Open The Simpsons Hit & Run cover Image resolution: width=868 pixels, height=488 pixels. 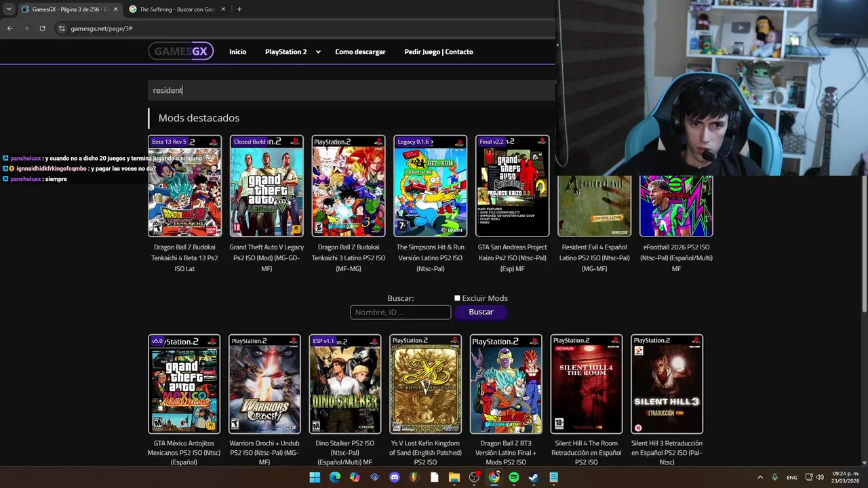click(x=431, y=186)
